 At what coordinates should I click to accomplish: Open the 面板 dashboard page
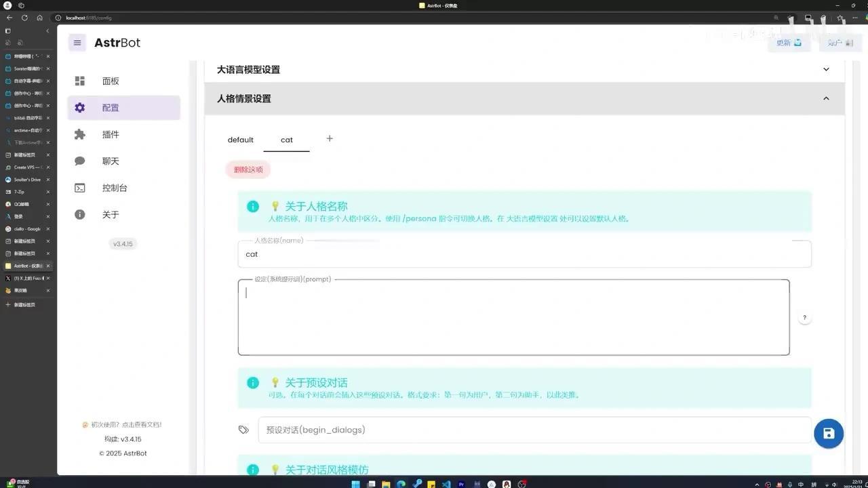(x=124, y=81)
